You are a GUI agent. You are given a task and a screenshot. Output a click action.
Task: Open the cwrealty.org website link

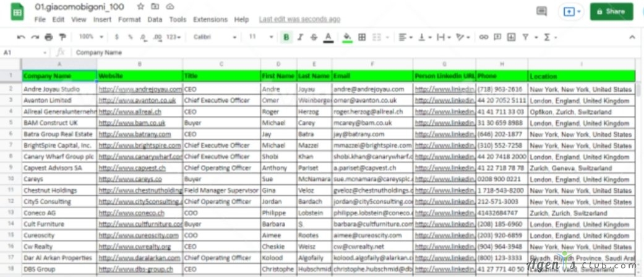coord(135,247)
